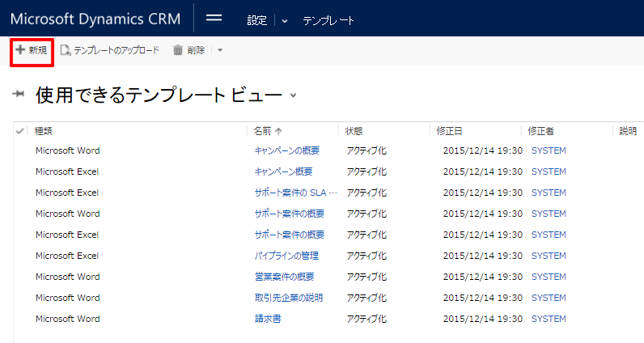Open the パイプラインの管理 template link
Viewport: 644px width, 343px height.
point(286,256)
